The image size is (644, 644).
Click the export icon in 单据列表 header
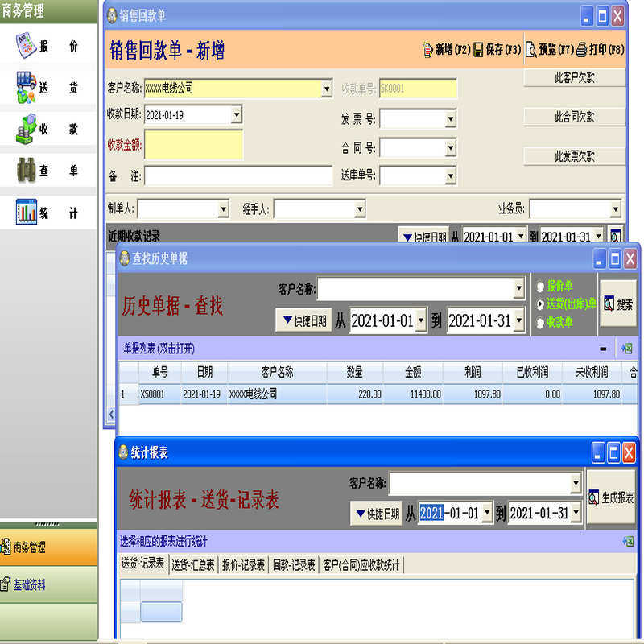click(627, 349)
